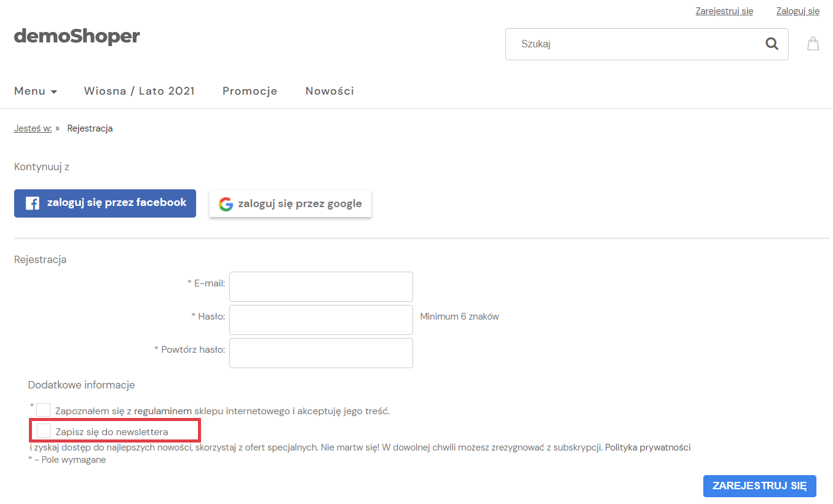Click the demoShoper logo
The height and width of the screenshot is (504, 833).
coord(76,37)
